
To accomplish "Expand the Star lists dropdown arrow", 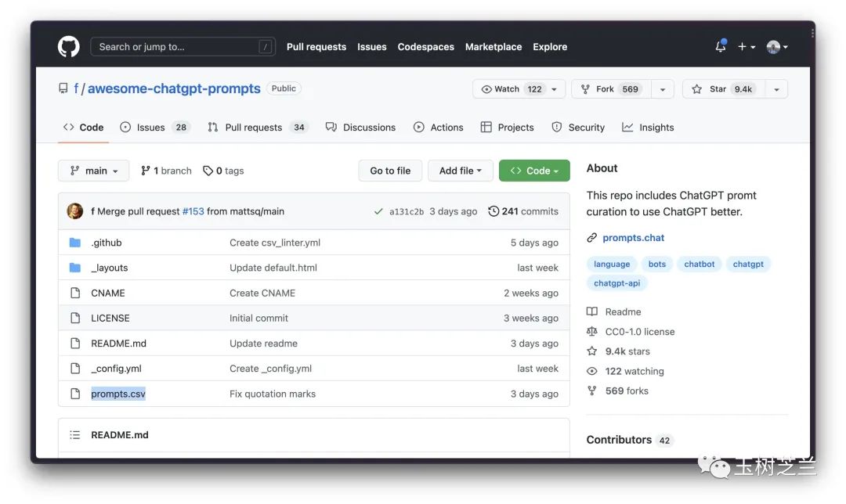I will (x=776, y=89).
